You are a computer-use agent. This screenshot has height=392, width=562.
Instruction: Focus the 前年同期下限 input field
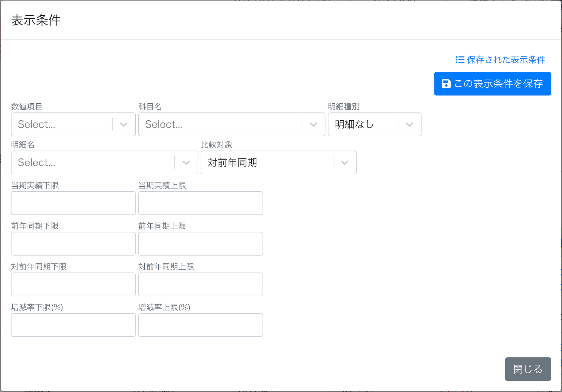(x=73, y=244)
